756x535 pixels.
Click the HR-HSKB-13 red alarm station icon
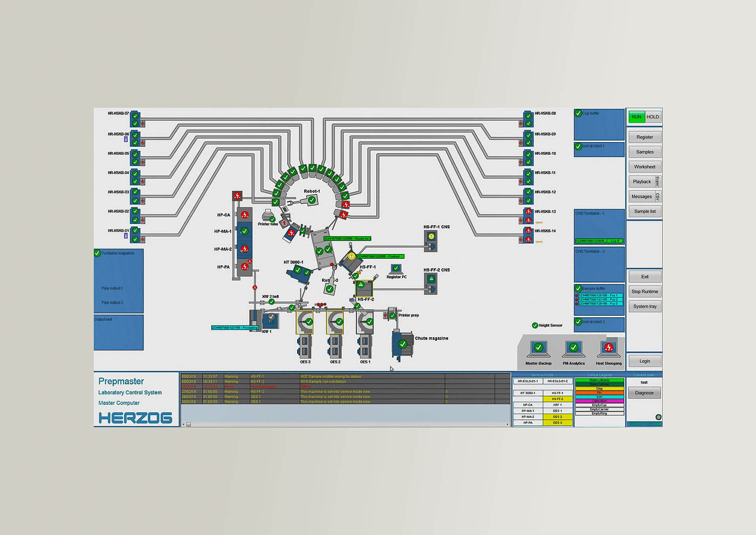pyautogui.click(x=528, y=215)
